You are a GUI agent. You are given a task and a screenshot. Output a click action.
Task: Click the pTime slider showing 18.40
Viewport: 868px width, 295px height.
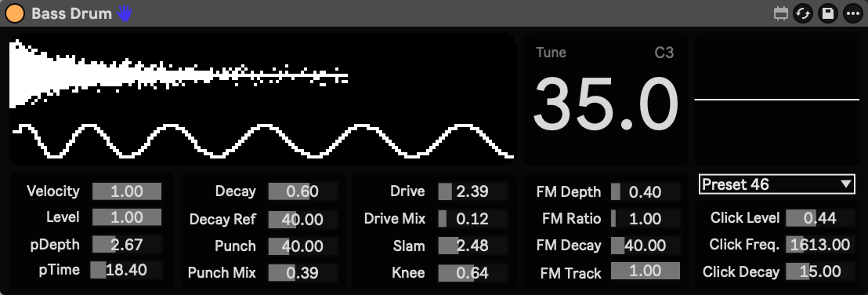127,270
